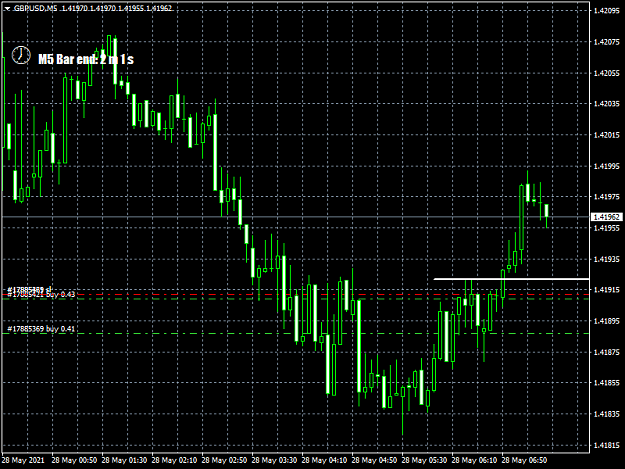Click the 1.41835 price scale label
This screenshot has width=625, height=469.
(607, 414)
